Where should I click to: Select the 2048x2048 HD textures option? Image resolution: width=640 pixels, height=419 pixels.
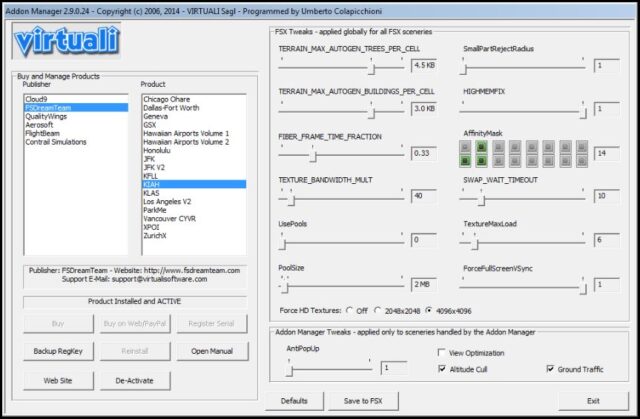point(378,310)
